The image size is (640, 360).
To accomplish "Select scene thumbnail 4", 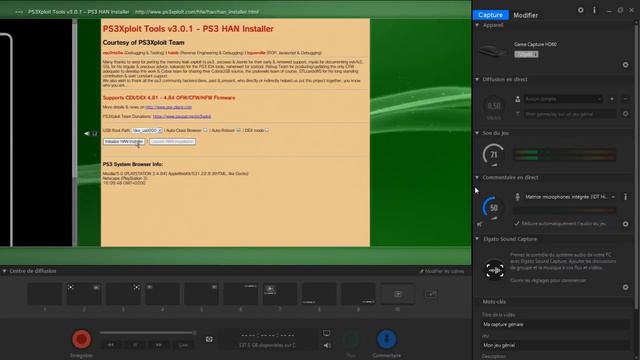I will click(x=162, y=294).
